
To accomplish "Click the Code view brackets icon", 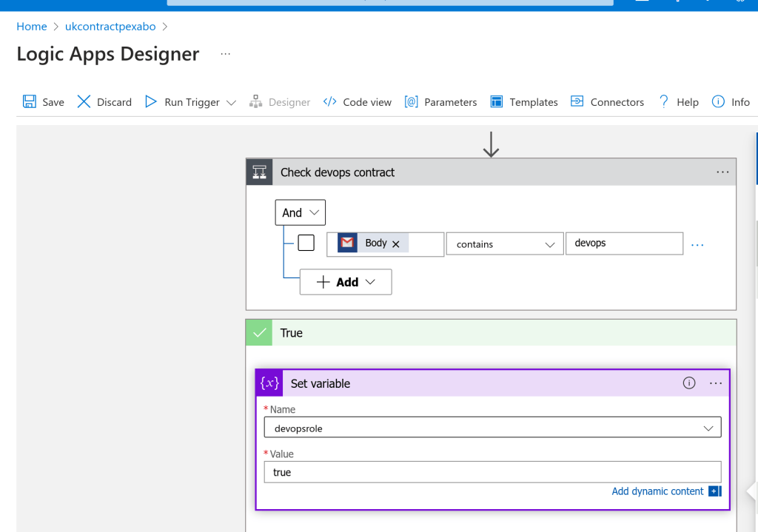I will coord(329,101).
